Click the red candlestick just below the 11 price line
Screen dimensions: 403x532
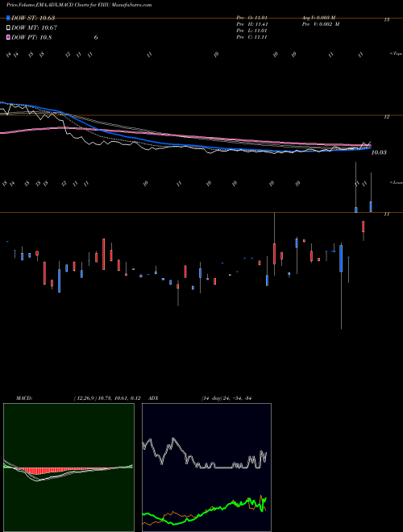364,227
